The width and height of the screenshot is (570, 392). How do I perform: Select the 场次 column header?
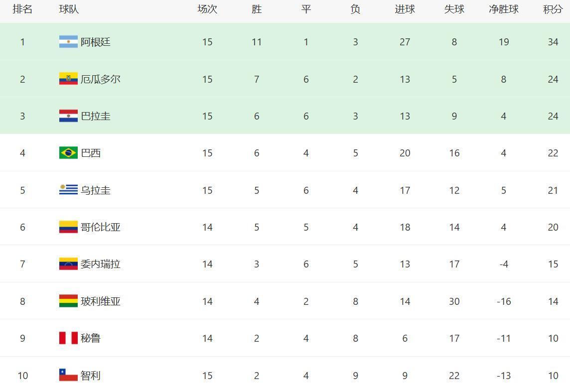point(207,9)
